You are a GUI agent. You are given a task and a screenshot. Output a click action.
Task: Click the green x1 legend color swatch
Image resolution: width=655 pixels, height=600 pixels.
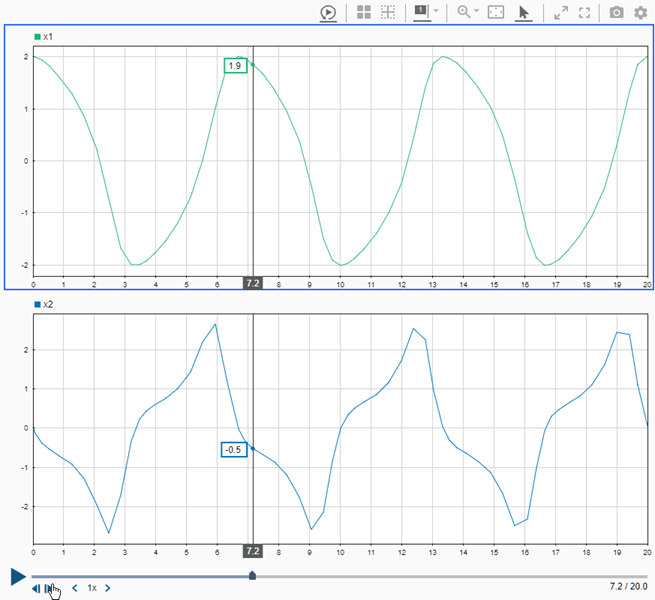(x=37, y=37)
